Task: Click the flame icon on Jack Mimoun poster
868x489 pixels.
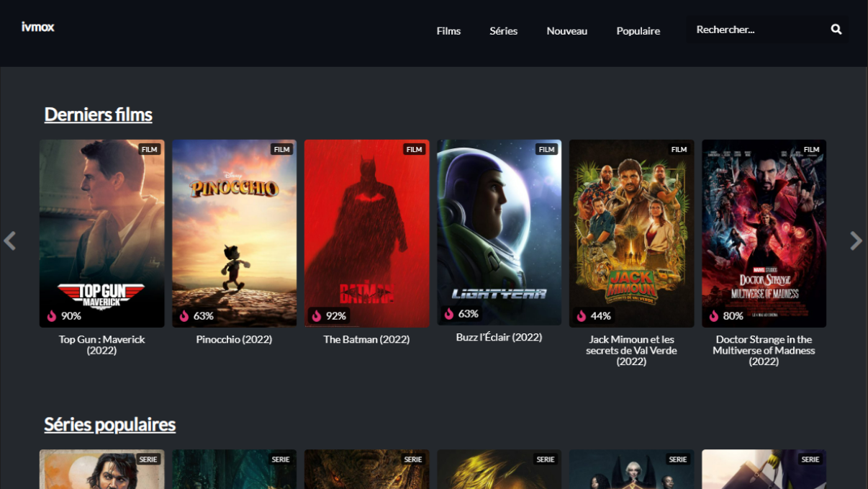Action: click(582, 315)
